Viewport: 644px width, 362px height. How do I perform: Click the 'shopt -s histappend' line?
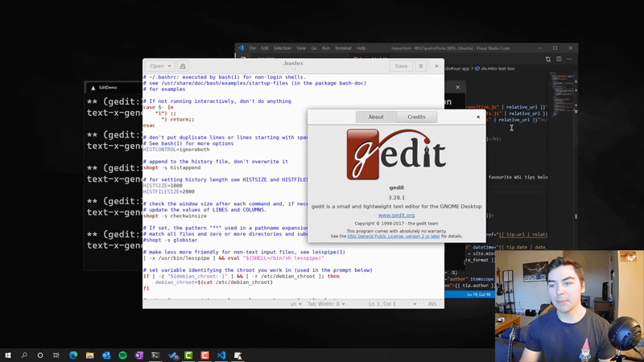(x=171, y=167)
